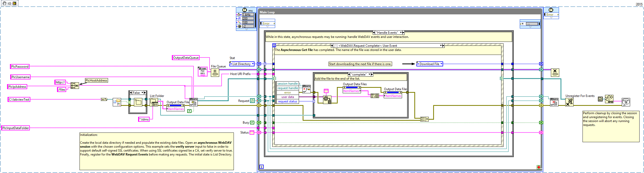Click the run arrow in toolbar
This screenshot has height=173, width=644.
(x=9, y=3)
